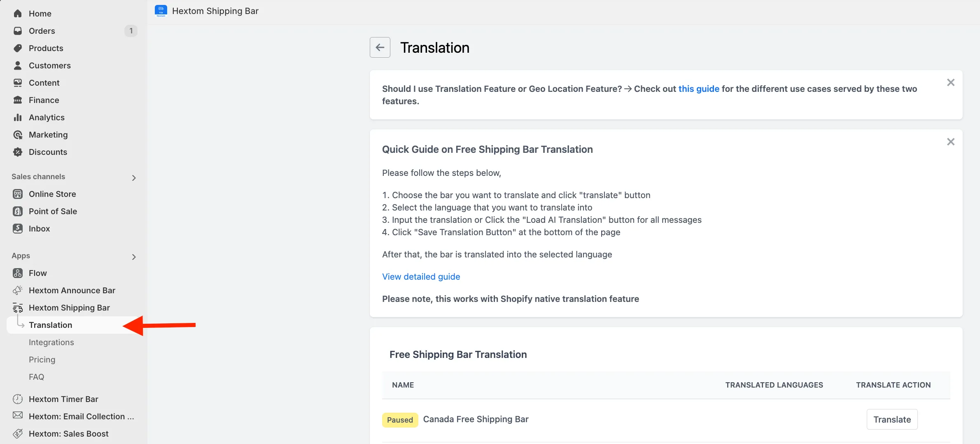Click the Hextom Sales Boost icon
The width and height of the screenshot is (980, 444).
(18, 434)
